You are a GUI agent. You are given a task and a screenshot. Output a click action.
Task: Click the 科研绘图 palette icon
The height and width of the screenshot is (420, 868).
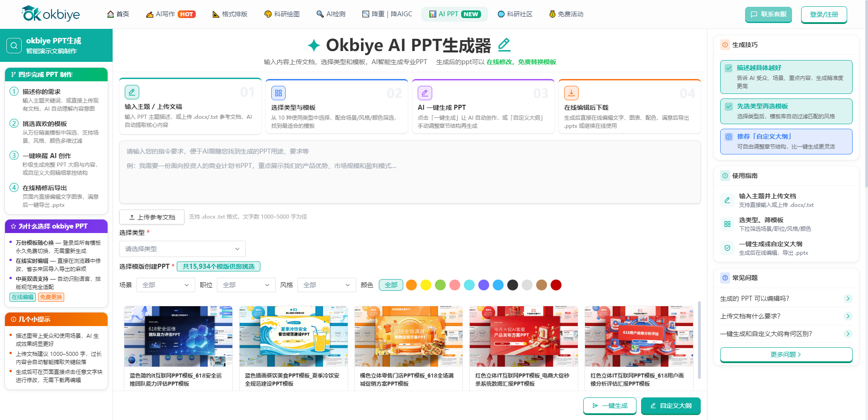click(x=268, y=14)
